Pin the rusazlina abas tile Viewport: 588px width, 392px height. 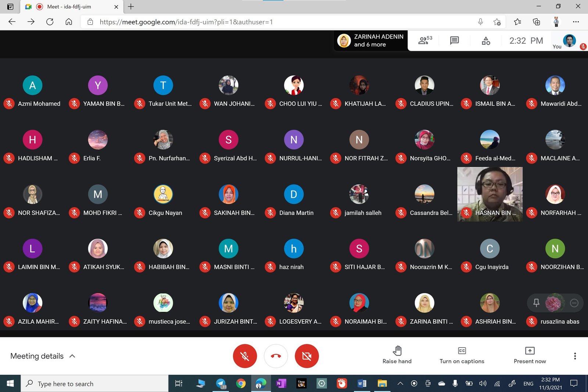[x=536, y=303]
